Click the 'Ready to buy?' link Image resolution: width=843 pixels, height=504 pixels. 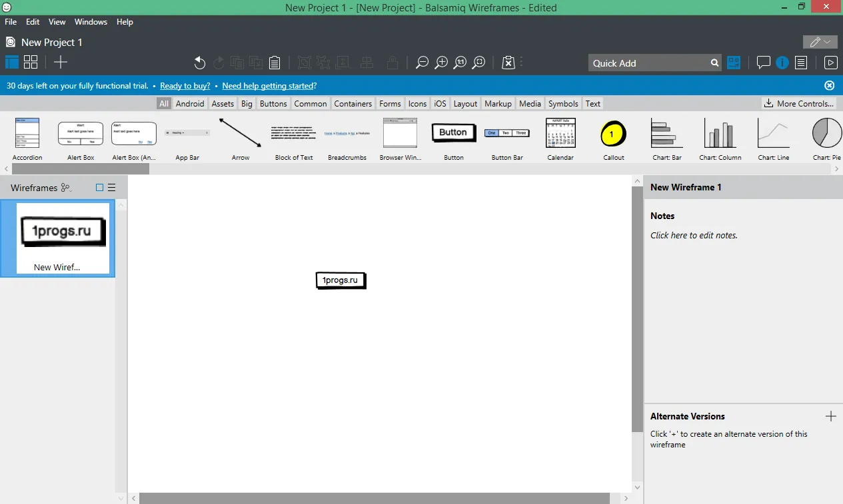coord(185,86)
